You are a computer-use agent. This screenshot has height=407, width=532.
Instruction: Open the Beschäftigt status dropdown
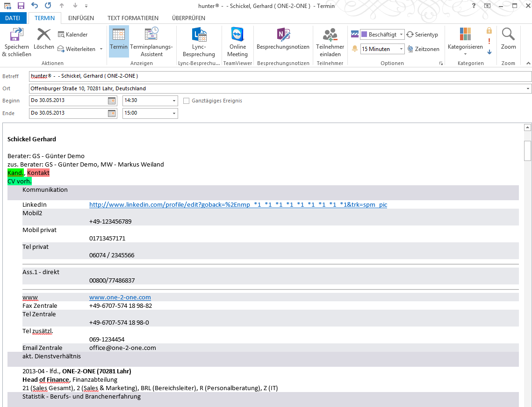[401, 35]
